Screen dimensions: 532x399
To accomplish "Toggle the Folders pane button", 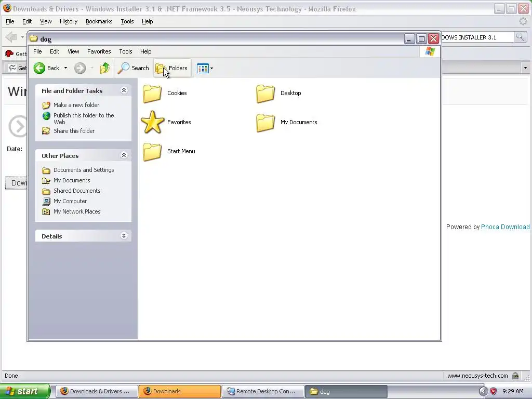I will pyautogui.click(x=172, y=68).
